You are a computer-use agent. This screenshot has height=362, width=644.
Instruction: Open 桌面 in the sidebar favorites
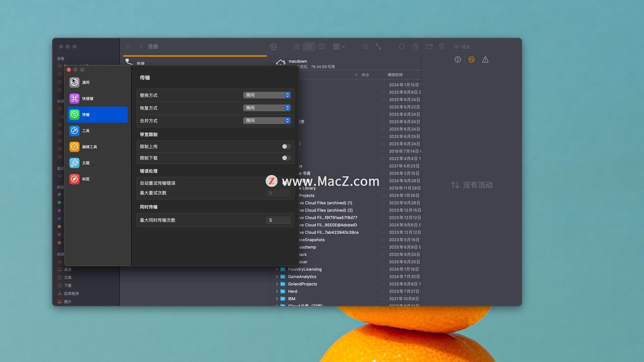[x=67, y=269]
